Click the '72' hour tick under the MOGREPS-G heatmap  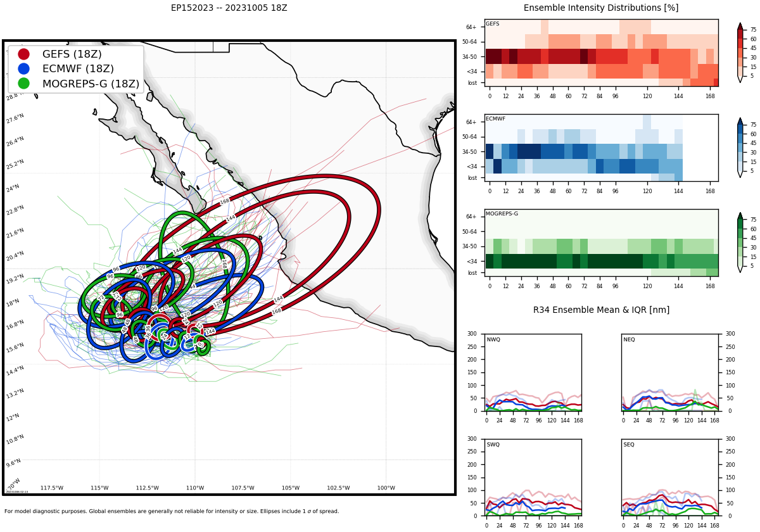click(x=584, y=286)
